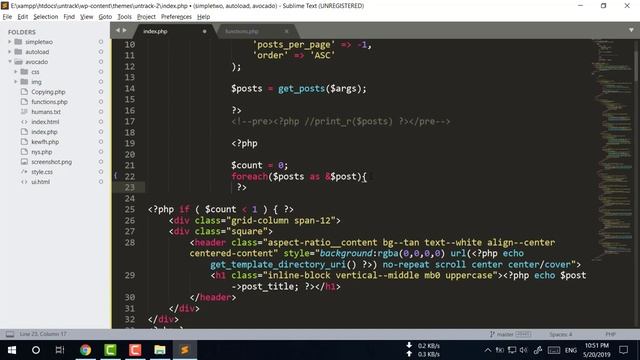
Task: Click the file icon next to Copying.php
Action: (x=24, y=92)
